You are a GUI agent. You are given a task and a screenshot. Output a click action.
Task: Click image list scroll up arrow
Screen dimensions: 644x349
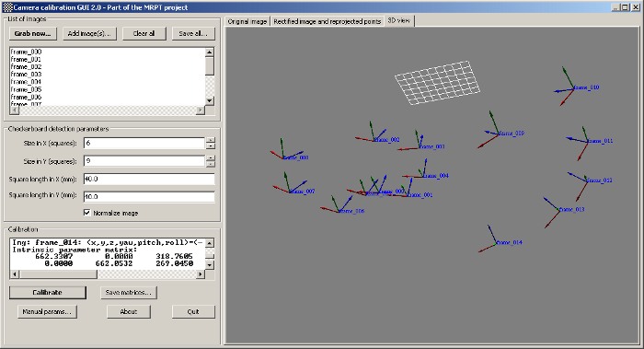[x=210, y=52]
